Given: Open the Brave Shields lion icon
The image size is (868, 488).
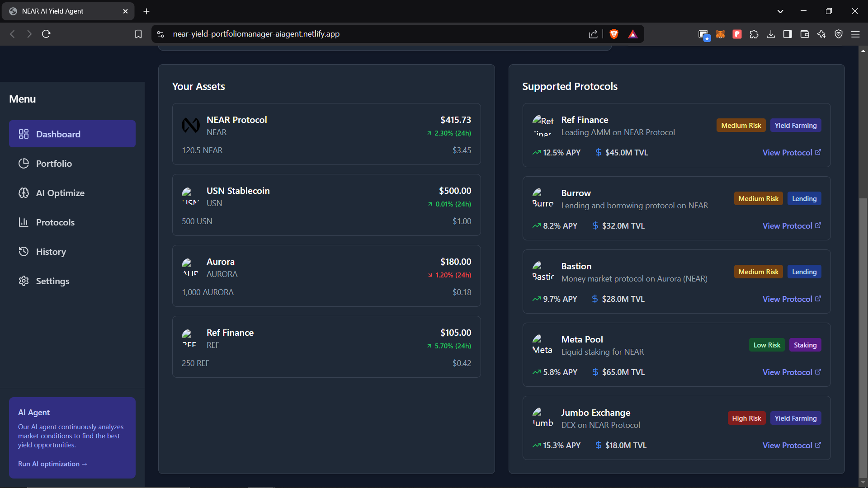Looking at the screenshot, I should point(613,34).
